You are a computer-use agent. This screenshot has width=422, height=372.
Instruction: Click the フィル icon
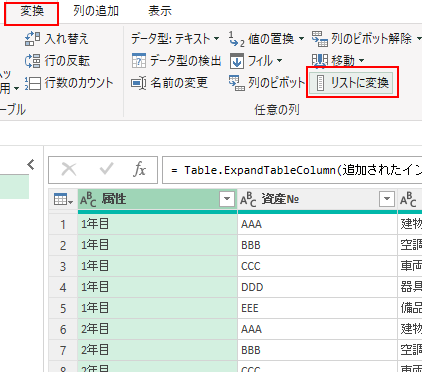(x=237, y=61)
